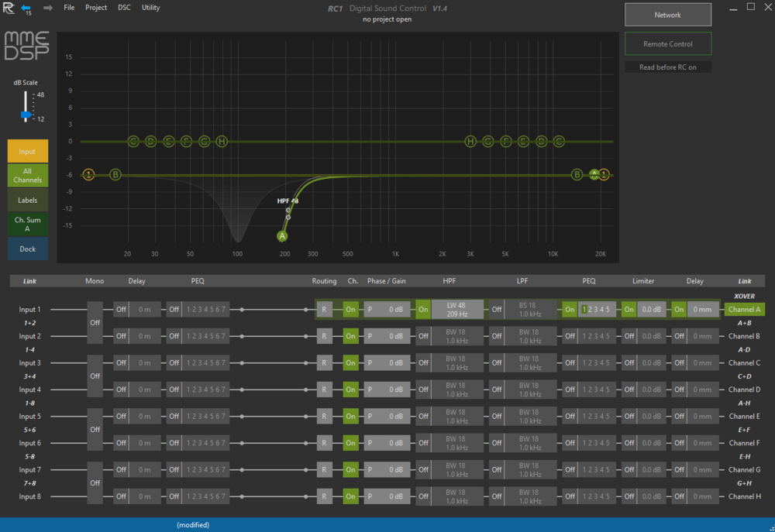Turn off the Channel B On toggle
Image resolution: width=775 pixels, height=532 pixels.
[351, 336]
